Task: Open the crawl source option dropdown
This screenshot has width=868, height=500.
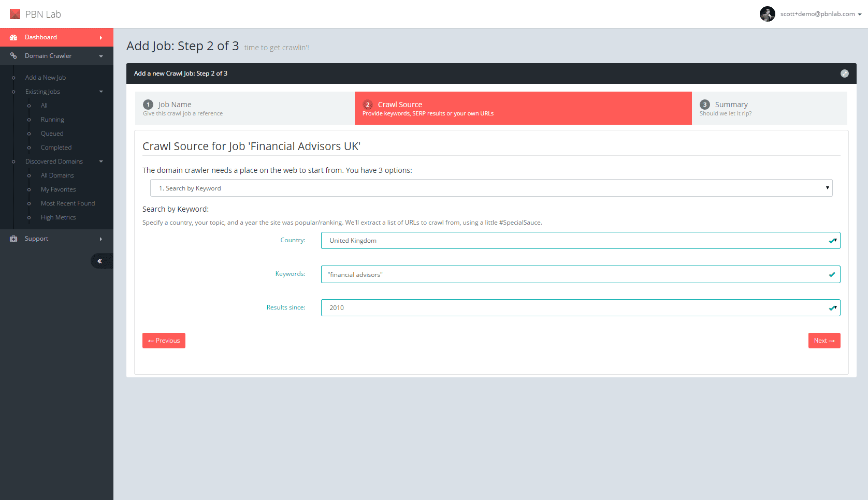Action: click(490, 188)
